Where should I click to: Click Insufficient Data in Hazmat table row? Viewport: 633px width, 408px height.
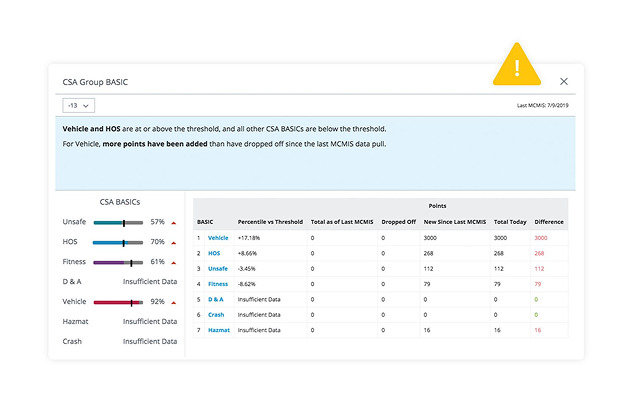[259, 330]
